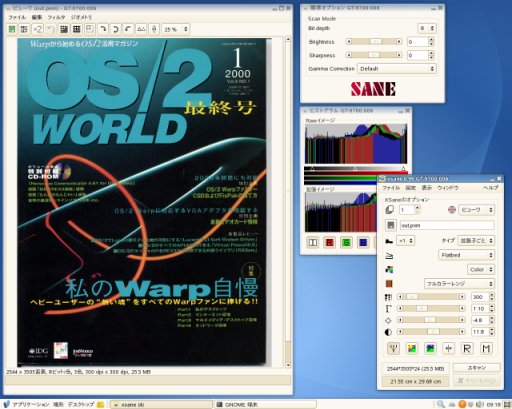This screenshot has width=512, height=409.
Task: Open the +1 filename step dropdown
Action: point(405,241)
